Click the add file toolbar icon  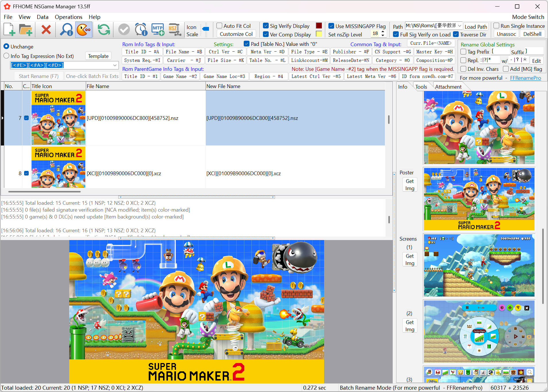click(9, 30)
